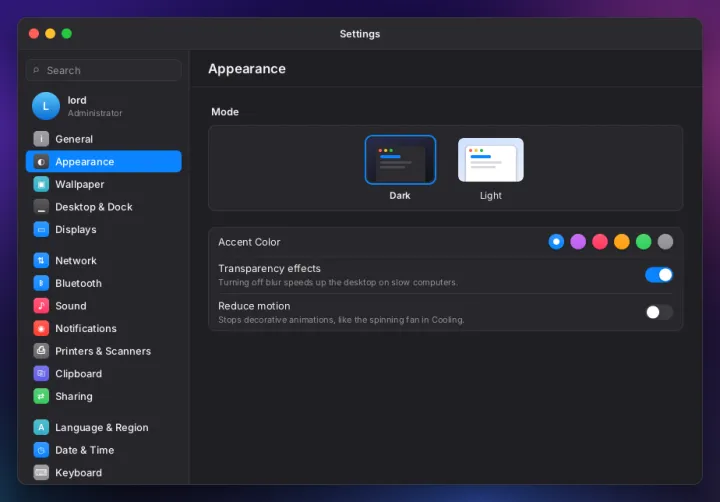Minimize Settings with yellow button

tap(50, 34)
